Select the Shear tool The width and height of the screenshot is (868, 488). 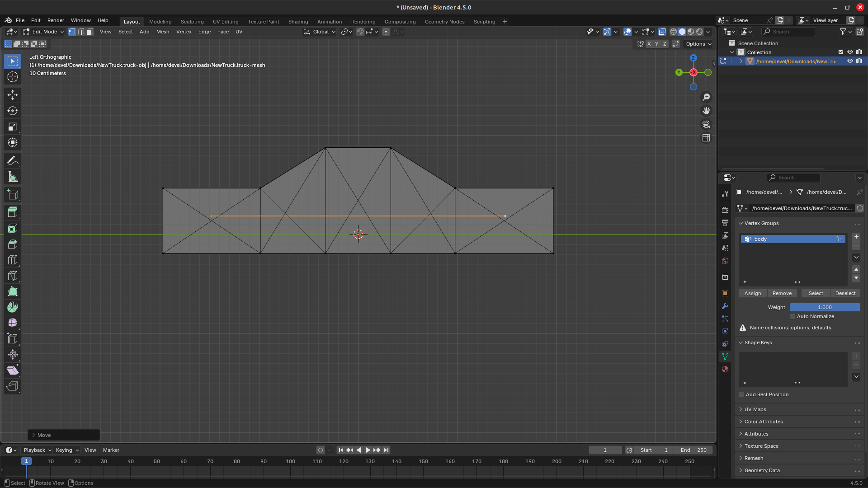coord(13,371)
